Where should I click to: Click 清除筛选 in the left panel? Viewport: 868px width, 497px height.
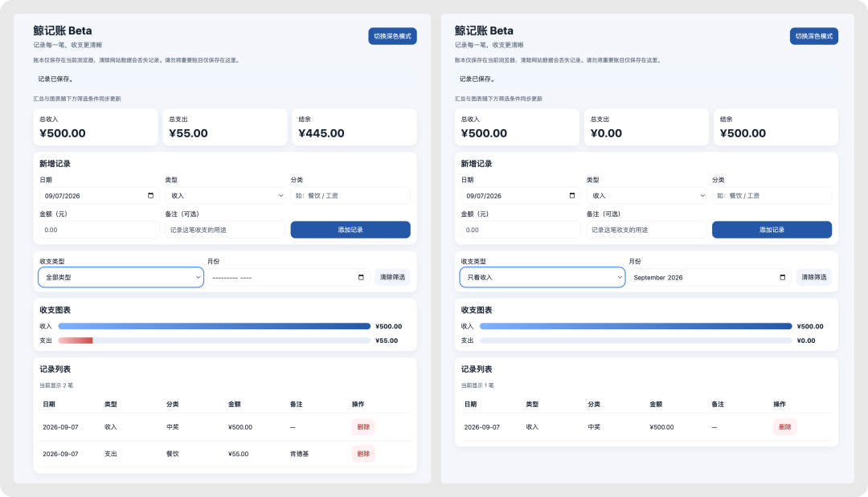click(392, 278)
